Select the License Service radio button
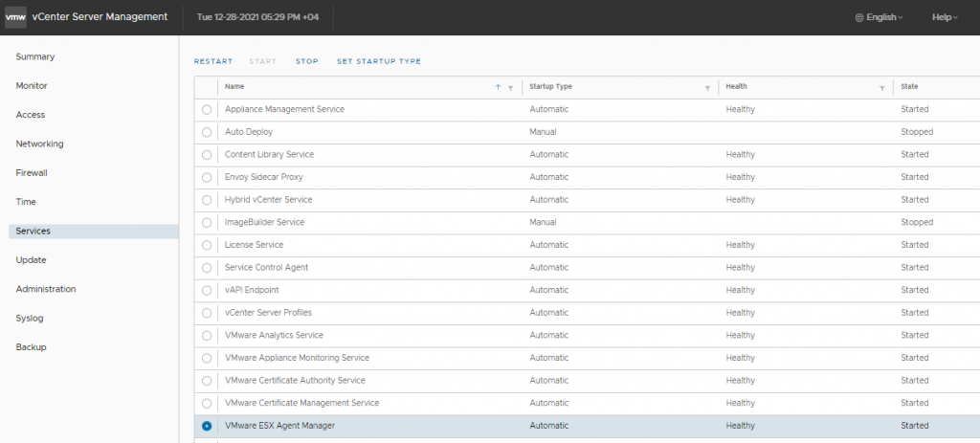The image size is (980, 443). (207, 245)
